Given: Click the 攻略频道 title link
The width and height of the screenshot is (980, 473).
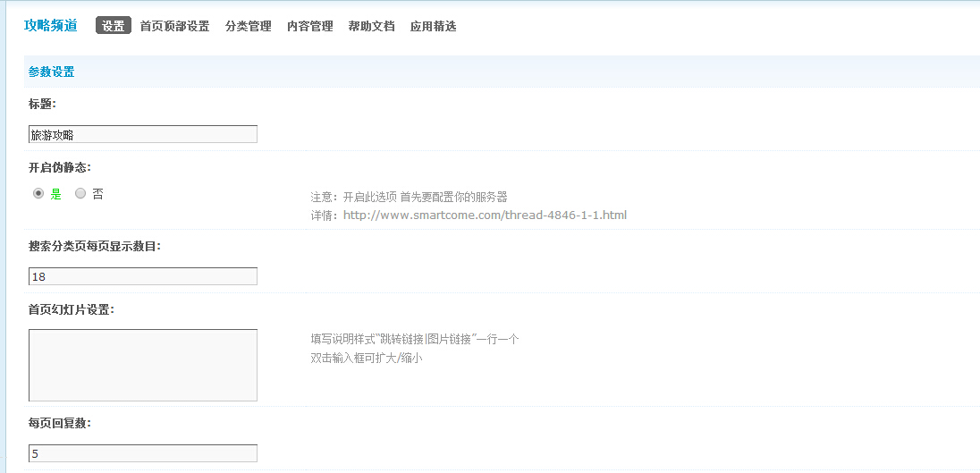Looking at the screenshot, I should [x=51, y=26].
